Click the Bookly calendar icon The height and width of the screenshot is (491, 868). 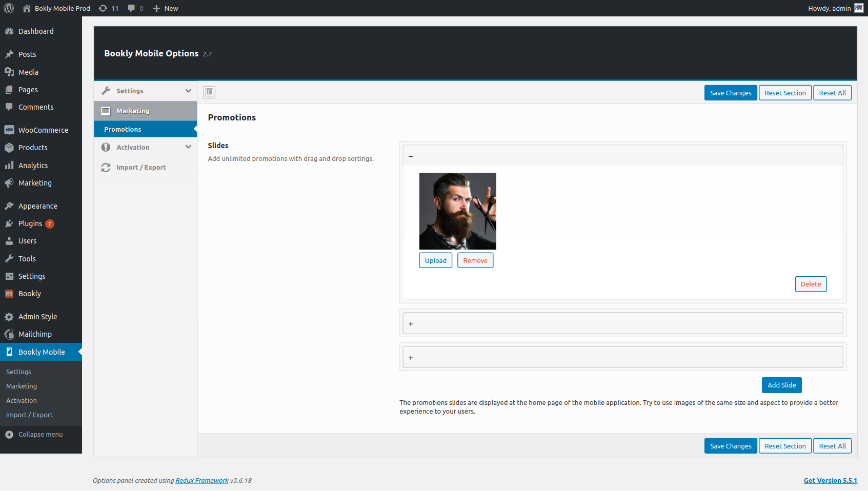point(9,294)
